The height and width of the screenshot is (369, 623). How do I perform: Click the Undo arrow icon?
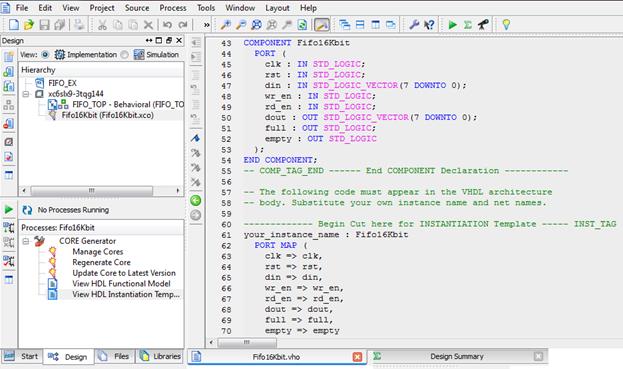167,25
